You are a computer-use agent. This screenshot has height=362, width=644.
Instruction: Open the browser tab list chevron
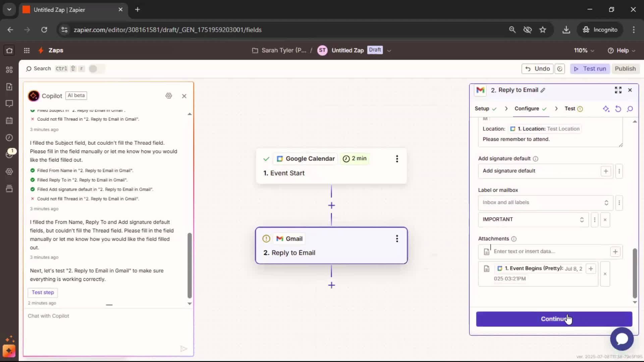(9, 9)
